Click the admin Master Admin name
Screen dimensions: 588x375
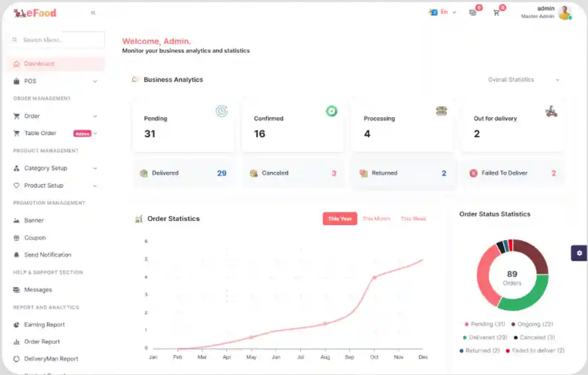point(538,12)
